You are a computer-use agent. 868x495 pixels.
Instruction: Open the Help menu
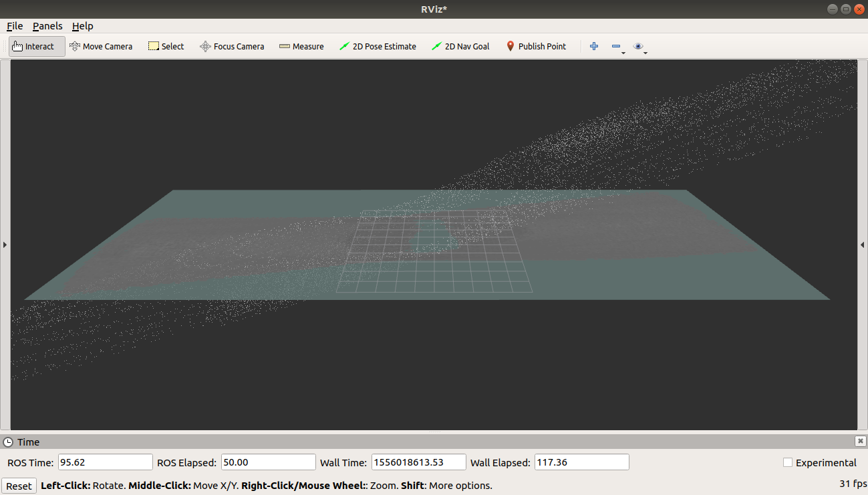83,26
